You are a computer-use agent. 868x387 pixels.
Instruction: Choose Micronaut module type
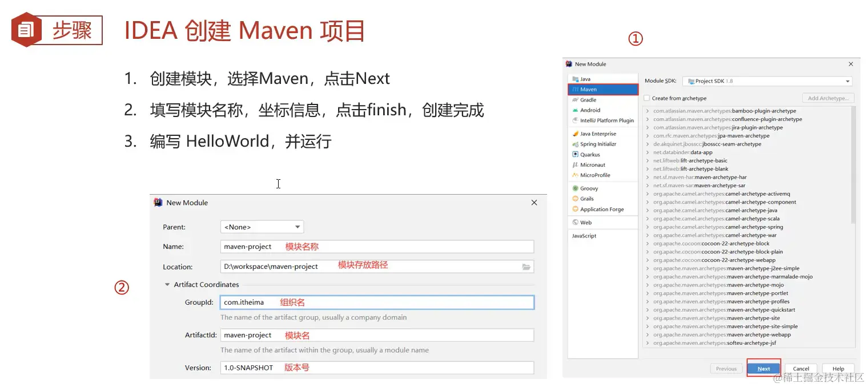(602, 164)
